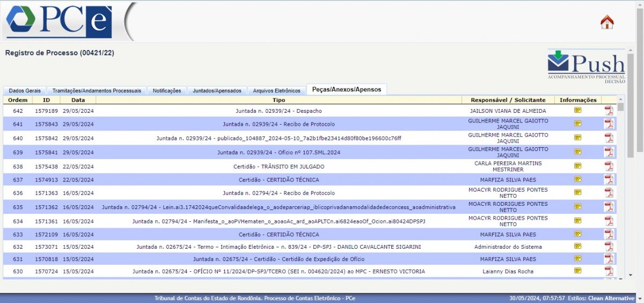This screenshot has width=644, height=303.
Task: Click the Home house icon
Action: pos(607,22)
